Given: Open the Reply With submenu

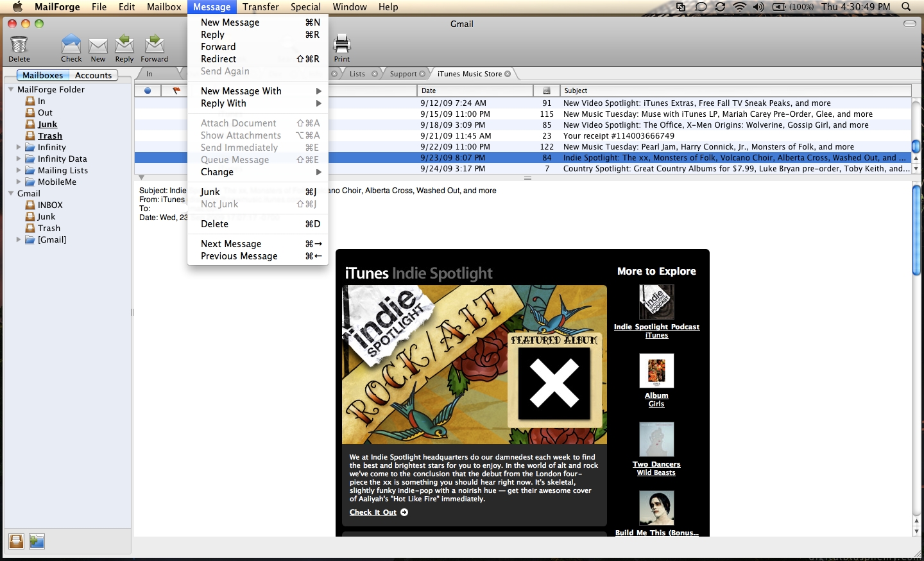Looking at the screenshot, I should 258,103.
